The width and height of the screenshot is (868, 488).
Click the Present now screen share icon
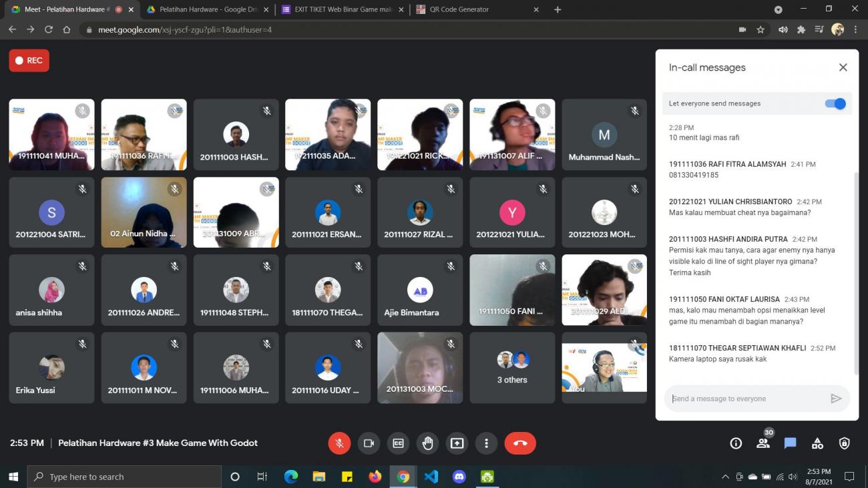coord(457,443)
